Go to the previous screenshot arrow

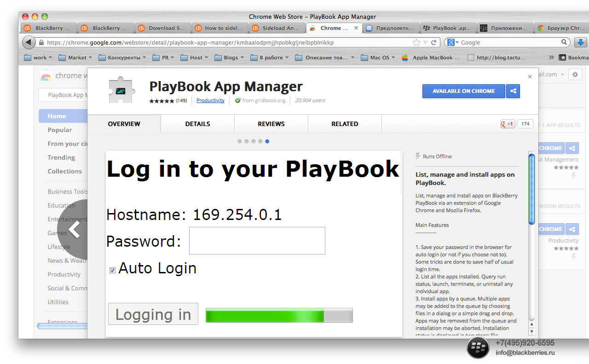coord(74,230)
